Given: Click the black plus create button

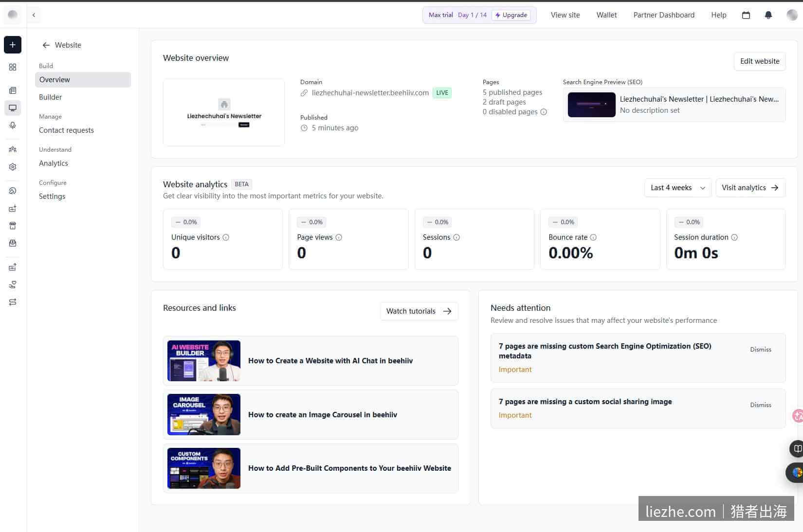Looking at the screenshot, I should click(13, 45).
